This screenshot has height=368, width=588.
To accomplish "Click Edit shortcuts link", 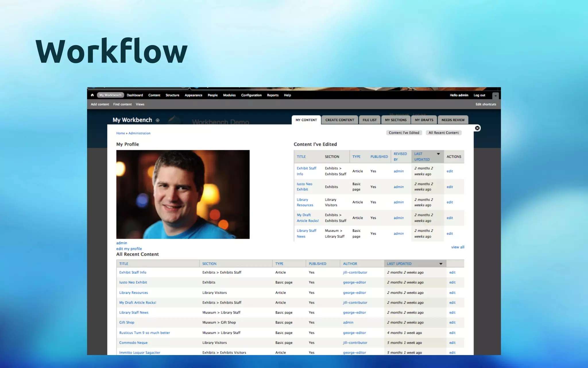I will (486, 104).
